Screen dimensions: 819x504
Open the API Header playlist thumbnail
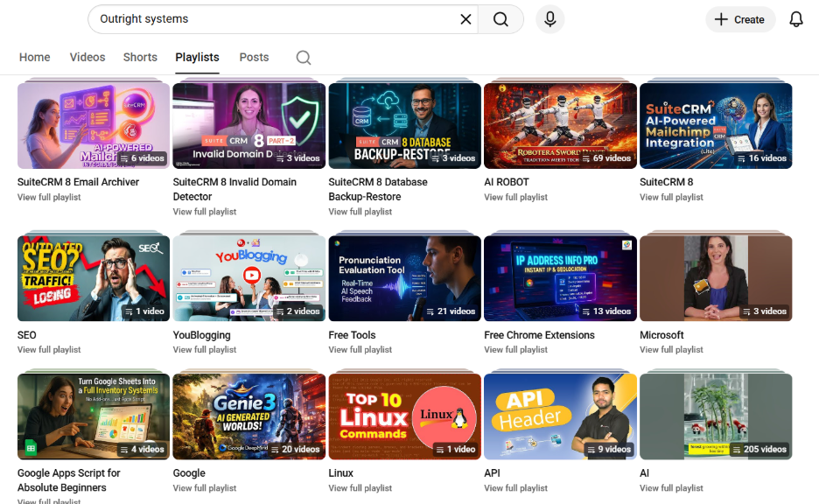click(x=560, y=416)
